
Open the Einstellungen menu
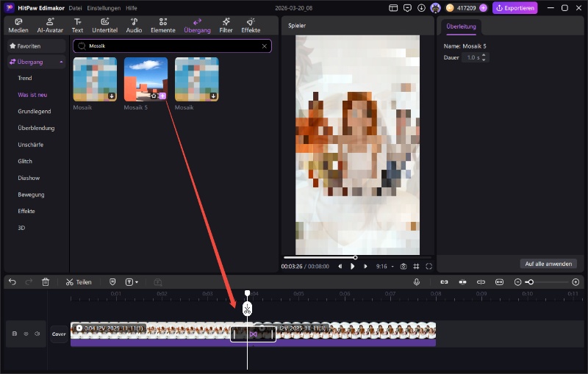[x=104, y=7]
